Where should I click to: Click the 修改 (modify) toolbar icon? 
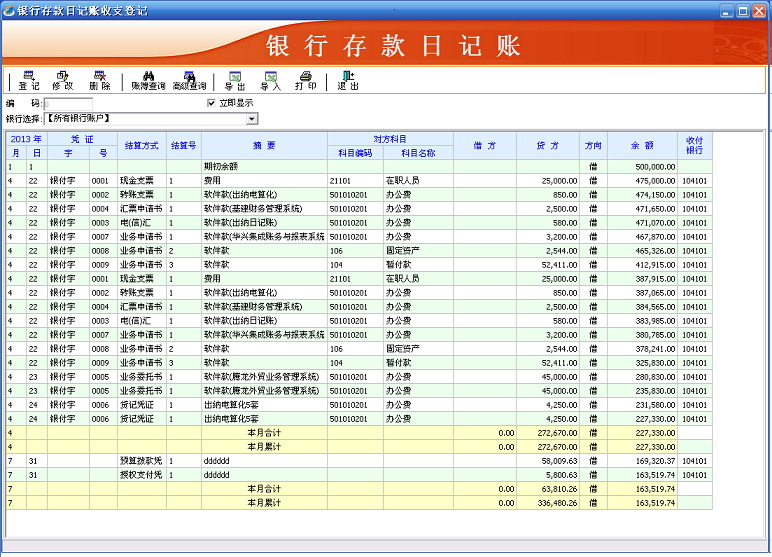coord(63,80)
